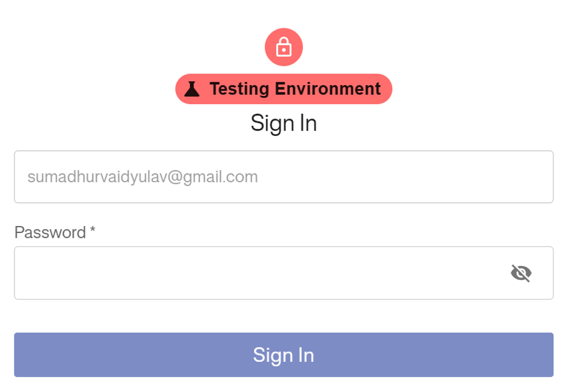The image size is (564, 392).
Task: Show the password by toggling the eye icon
Action: click(521, 272)
